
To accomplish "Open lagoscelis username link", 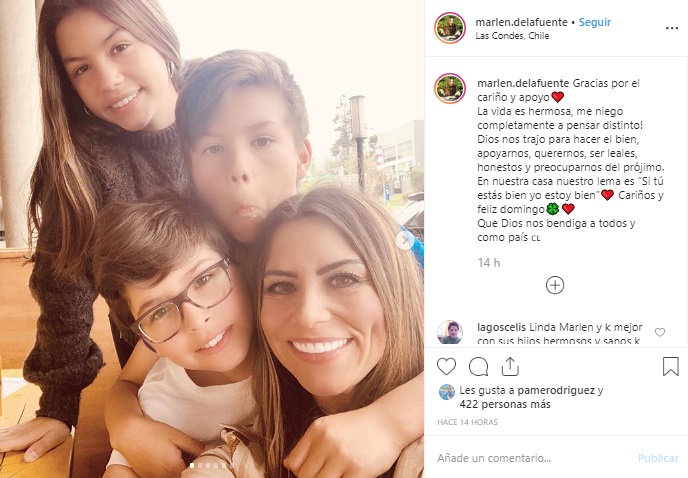I will 501,327.
